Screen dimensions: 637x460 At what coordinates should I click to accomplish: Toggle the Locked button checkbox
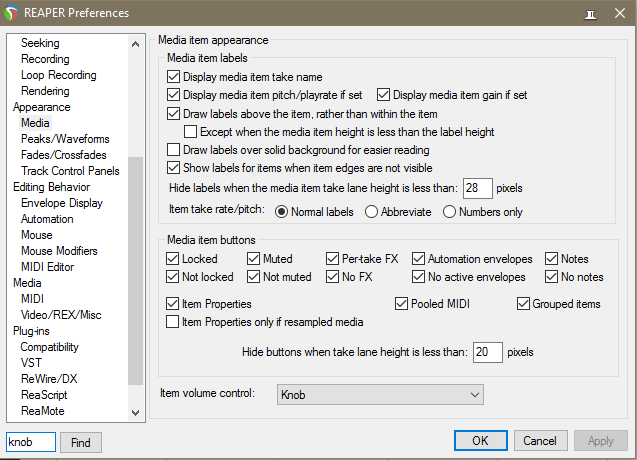tap(172, 259)
